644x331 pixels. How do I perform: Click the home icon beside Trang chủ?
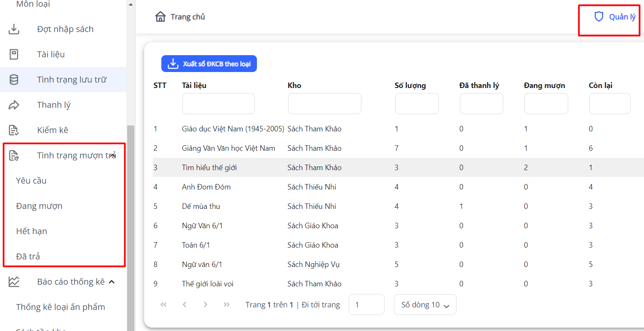point(160,17)
